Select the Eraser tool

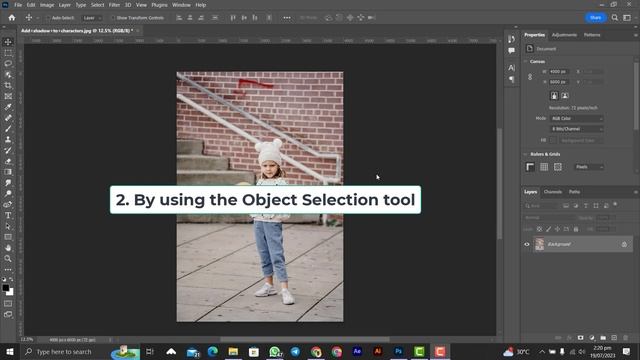(8, 161)
